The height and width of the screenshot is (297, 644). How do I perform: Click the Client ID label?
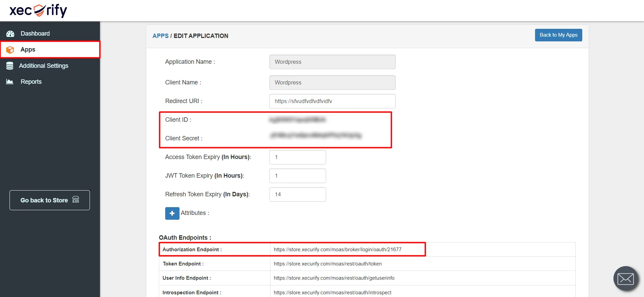click(x=178, y=120)
